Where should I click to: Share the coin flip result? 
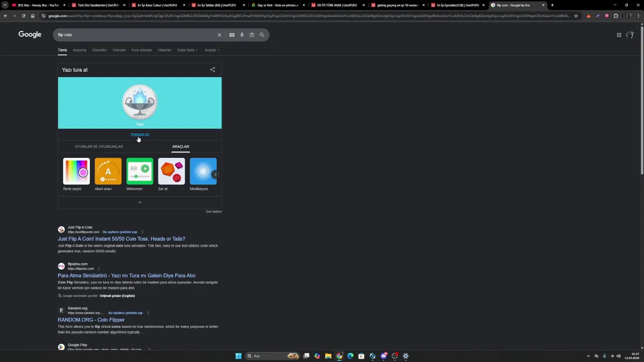[212, 70]
